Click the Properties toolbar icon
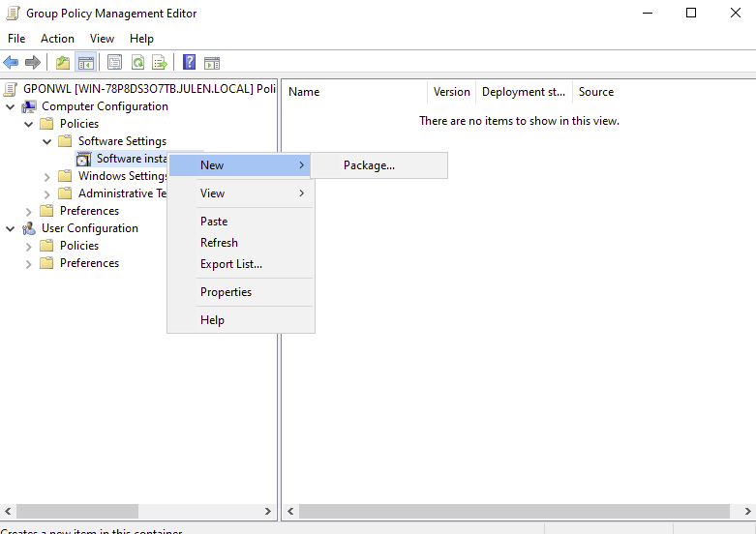 tap(114, 63)
